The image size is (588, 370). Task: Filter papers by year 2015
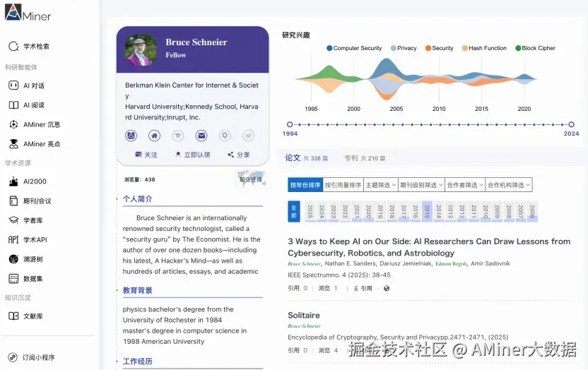point(427,212)
